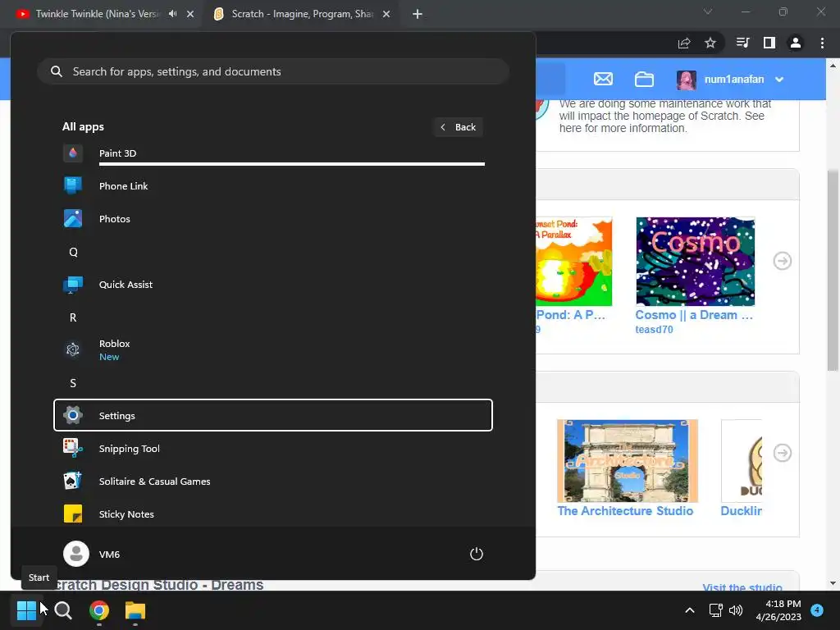Switch to Chrome from the taskbar
This screenshot has width=840, height=630.
pyautogui.click(x=99, y=610)
